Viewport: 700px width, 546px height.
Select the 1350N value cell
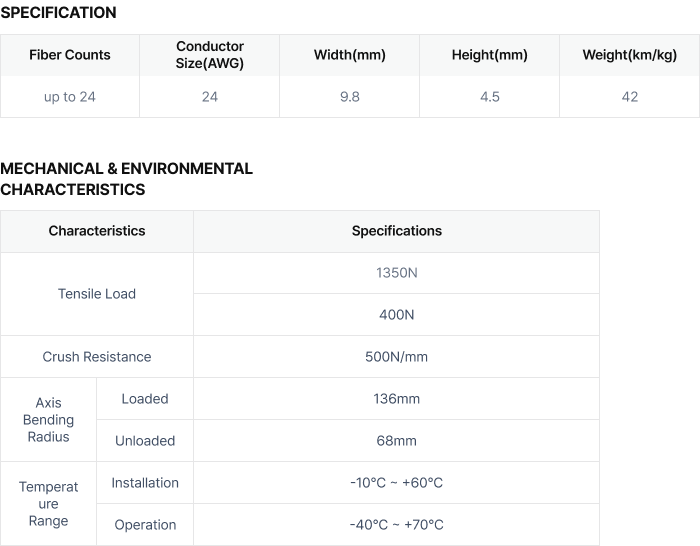tap(396, 273)
